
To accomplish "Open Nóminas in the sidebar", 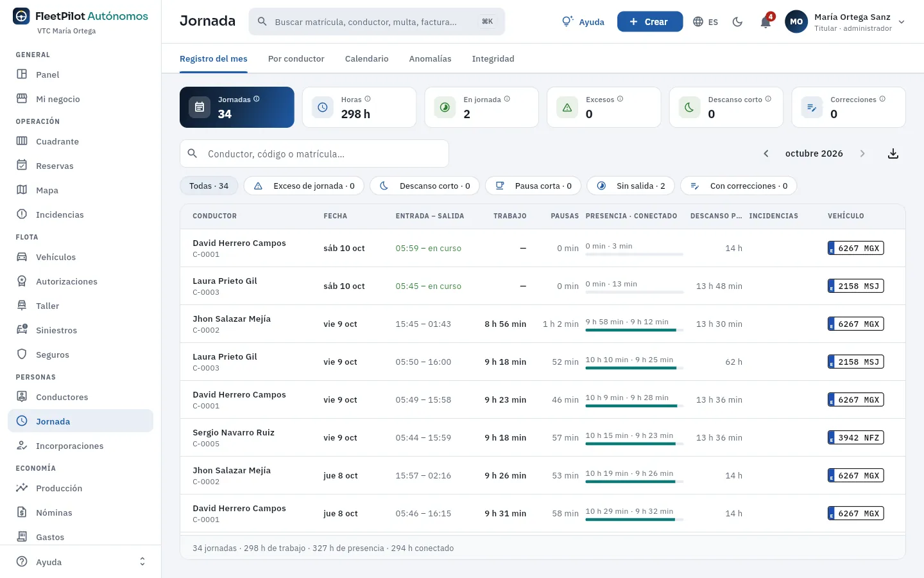I will tap(80, 512).
